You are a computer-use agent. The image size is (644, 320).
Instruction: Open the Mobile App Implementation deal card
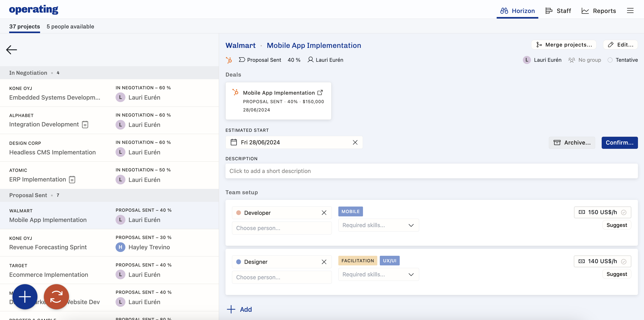point(278,101)
